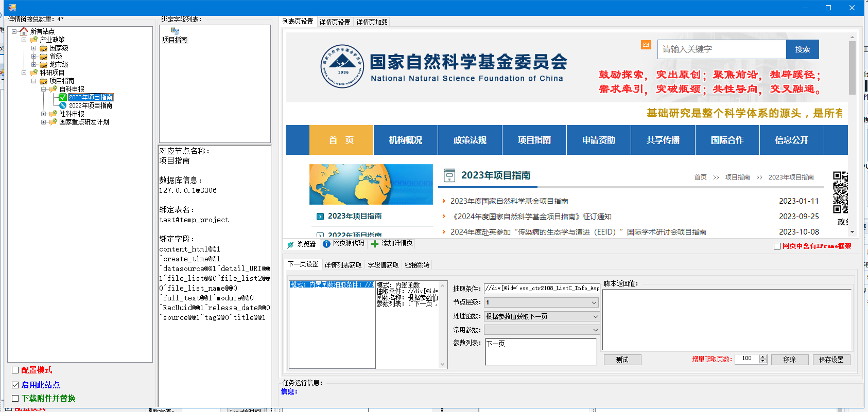This screenshot has width=868, height=412.
Task: Click the blue link icon for 2022年项目指南
Action: (63, 105)
